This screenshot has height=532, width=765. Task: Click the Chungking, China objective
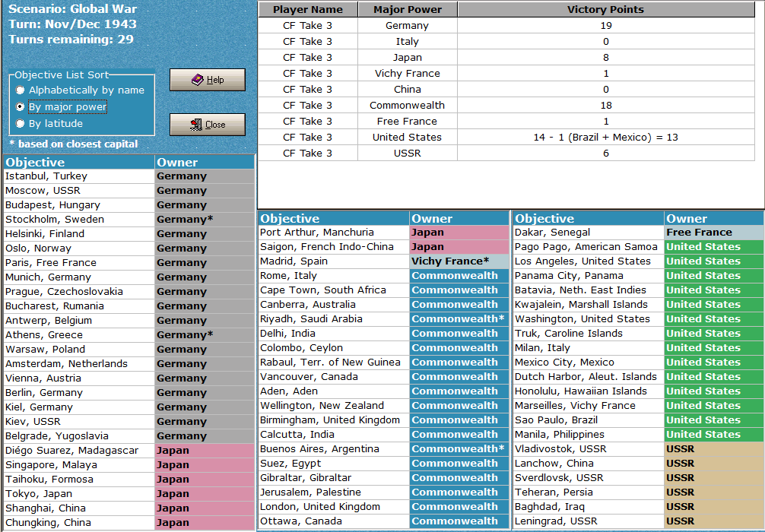(x=79, y=523)
